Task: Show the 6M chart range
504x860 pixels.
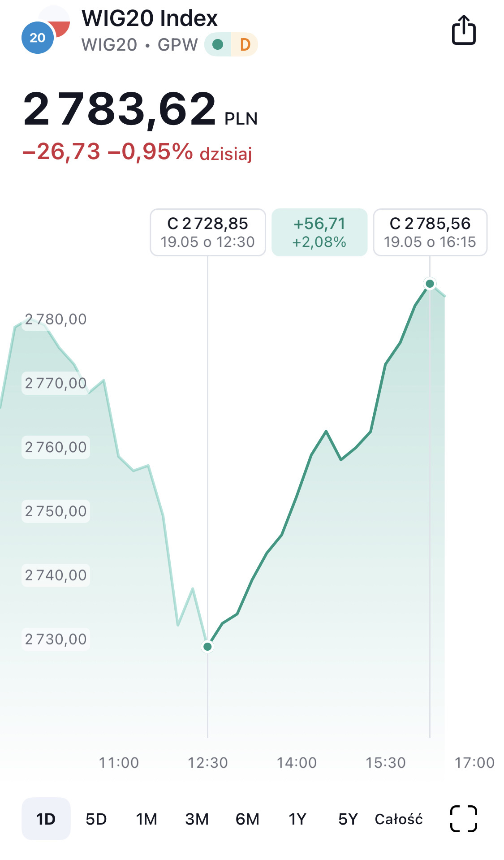Action: 247,819
